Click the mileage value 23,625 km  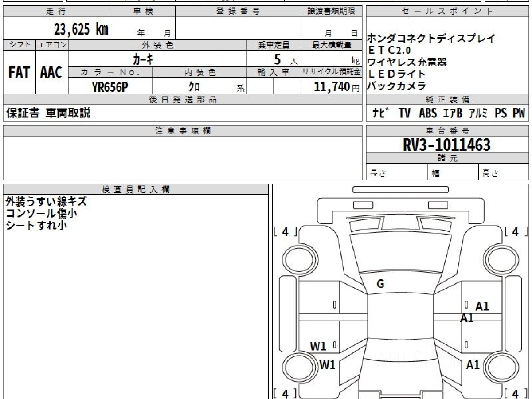click(x=81, y=30)
